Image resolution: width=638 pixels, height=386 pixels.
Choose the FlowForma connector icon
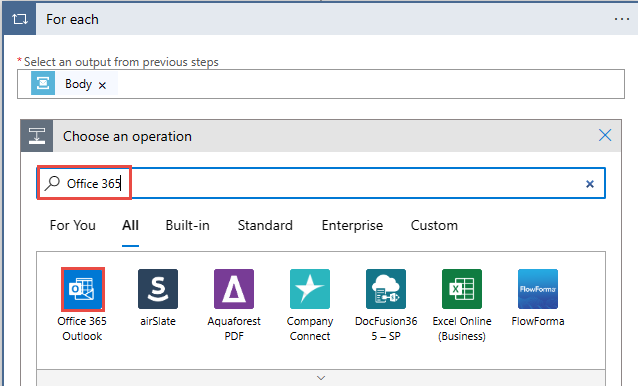(x=538, y=289)
